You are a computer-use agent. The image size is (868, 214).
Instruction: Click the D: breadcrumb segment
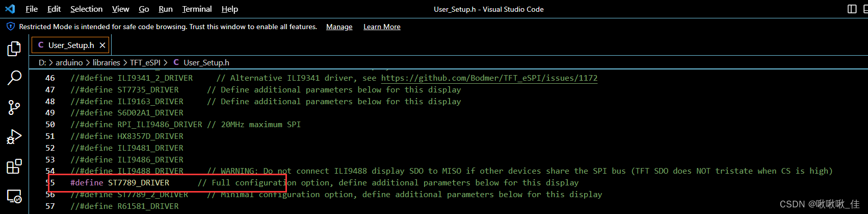click(42, 62)
